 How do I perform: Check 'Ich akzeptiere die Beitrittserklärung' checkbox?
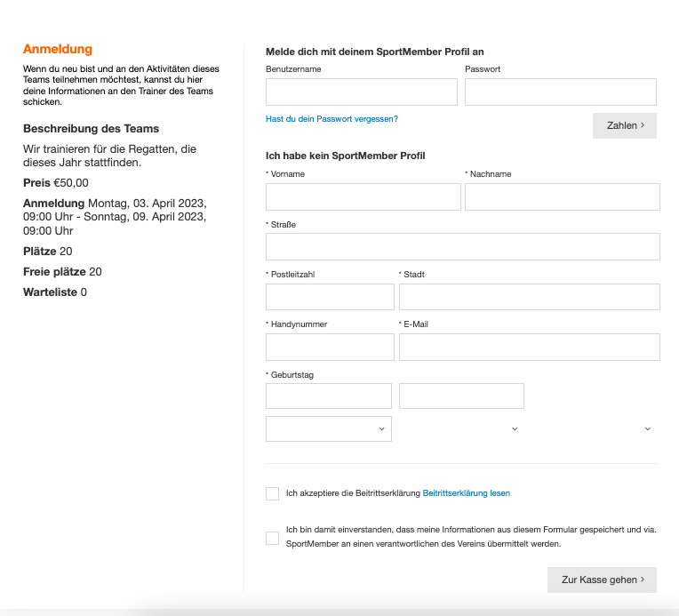tap(272, 493)
